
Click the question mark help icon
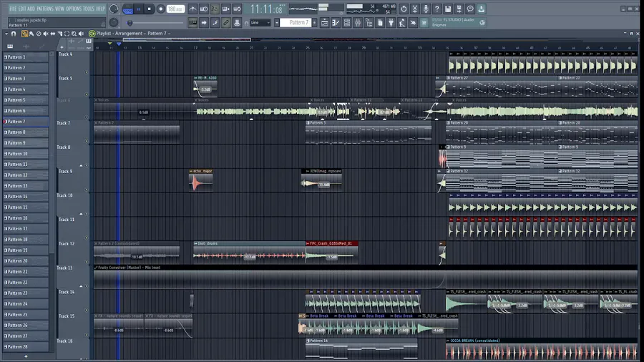tap(437, 9)
